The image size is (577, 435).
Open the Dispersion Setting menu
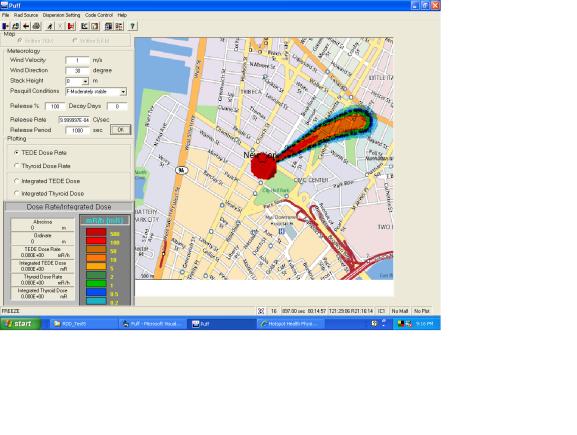(x=61, y=15)
